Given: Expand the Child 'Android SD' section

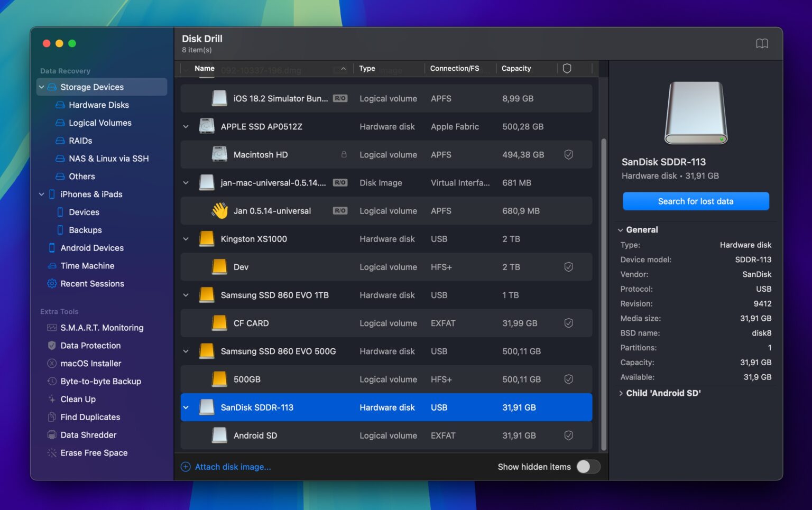Looking at the screenshot, I should pos(621,393).
